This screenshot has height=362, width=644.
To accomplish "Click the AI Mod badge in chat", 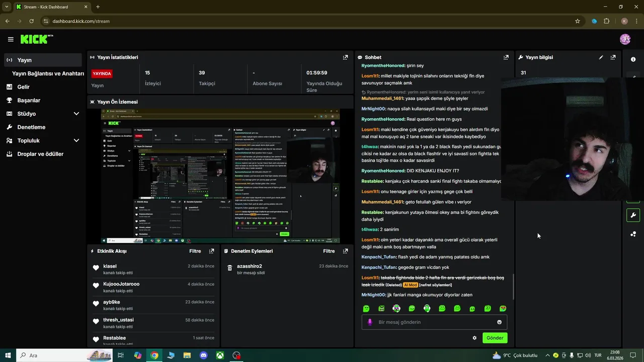I will point(410,285).
